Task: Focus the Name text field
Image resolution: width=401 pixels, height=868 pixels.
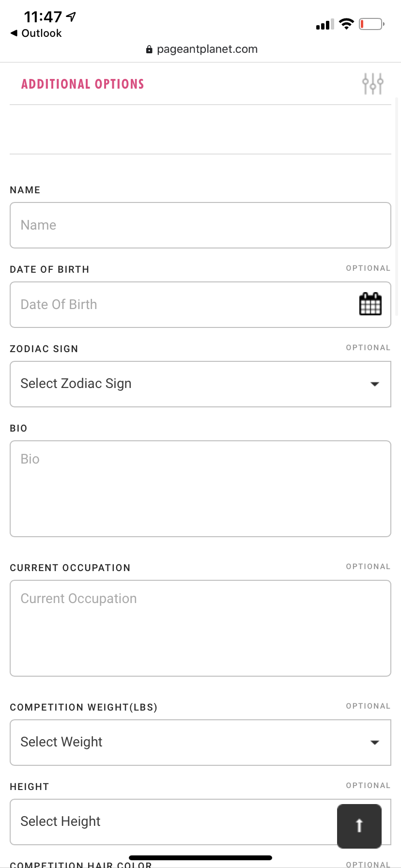Action: tap(200, 225)
